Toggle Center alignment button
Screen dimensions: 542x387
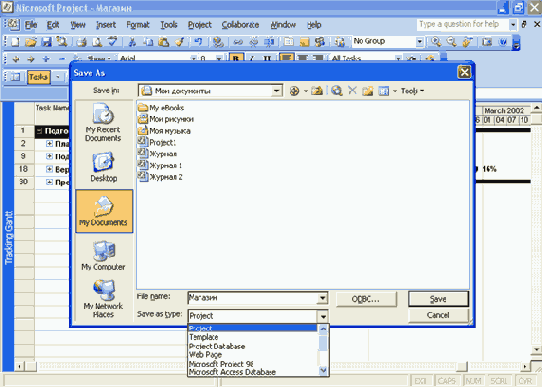point(302,58)
